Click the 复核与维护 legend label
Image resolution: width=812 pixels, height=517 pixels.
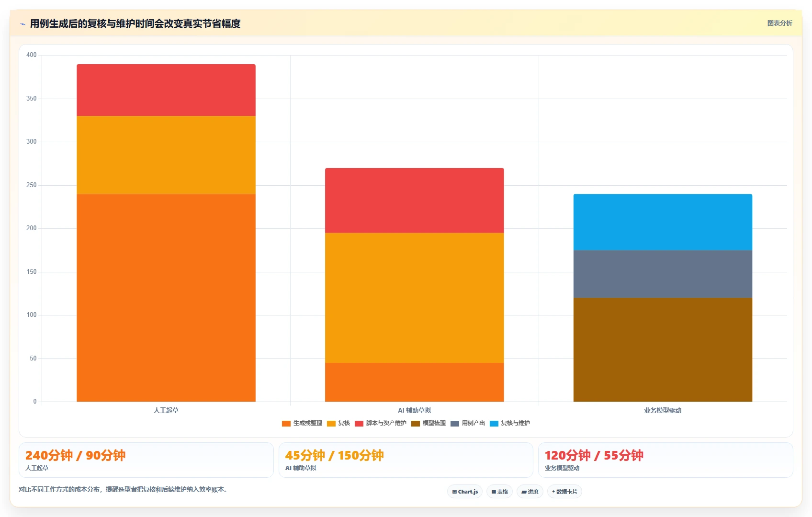(515, 423)
